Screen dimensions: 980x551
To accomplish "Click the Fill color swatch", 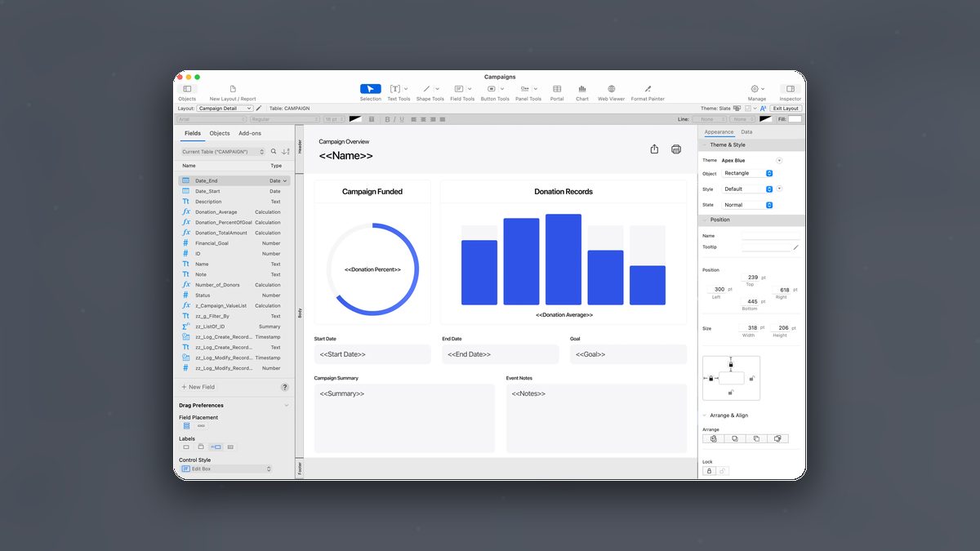I will (x=795, y=119).
